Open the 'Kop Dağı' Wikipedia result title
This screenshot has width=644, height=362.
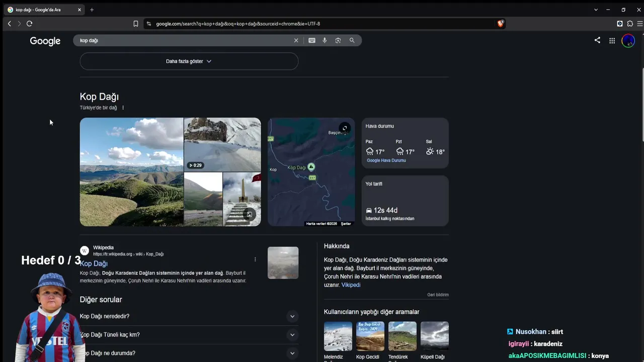pyautogui.click(x=94, y=263)
